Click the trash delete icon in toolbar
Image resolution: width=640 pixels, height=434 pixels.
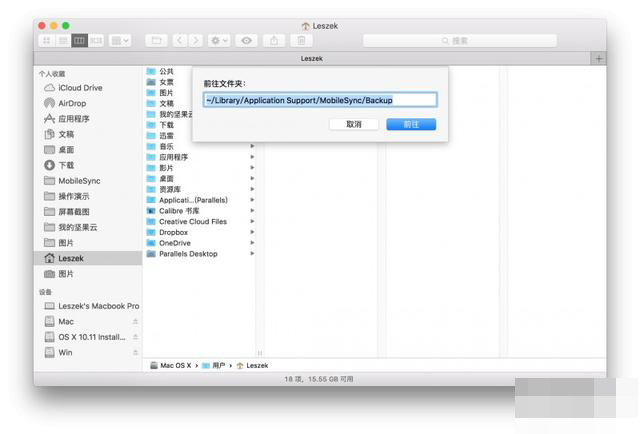click(301, 40)
